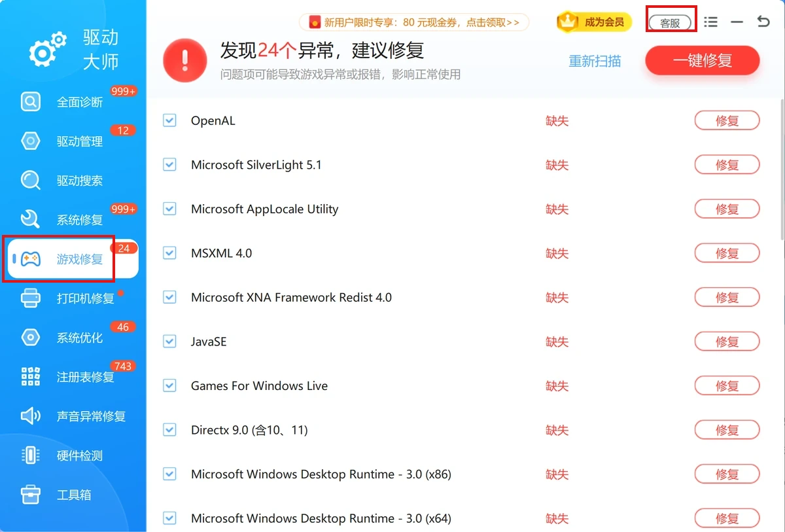
Task: Click the 全面诊断 magnifier icon
Action: point(31,102)
